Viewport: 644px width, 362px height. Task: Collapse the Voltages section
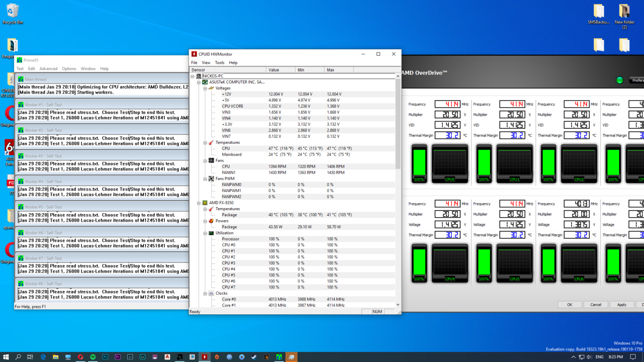pos(205,88)
